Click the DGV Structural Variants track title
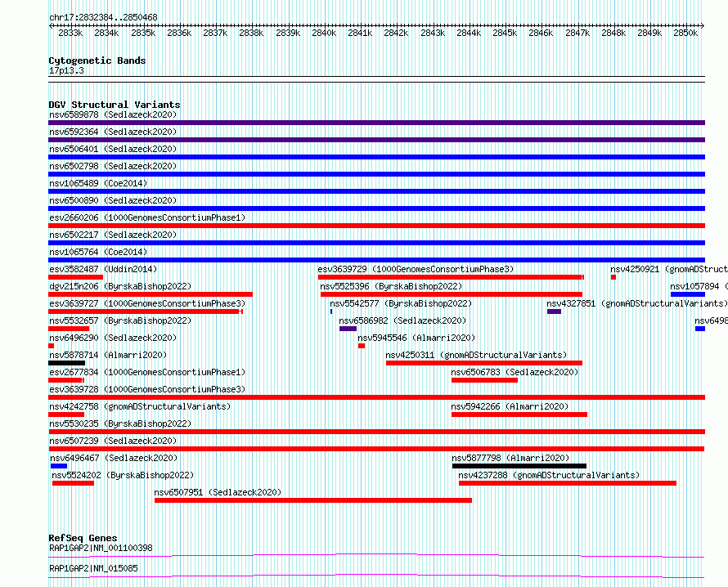This screenshot has height=587, width=728. coord(115,105)
